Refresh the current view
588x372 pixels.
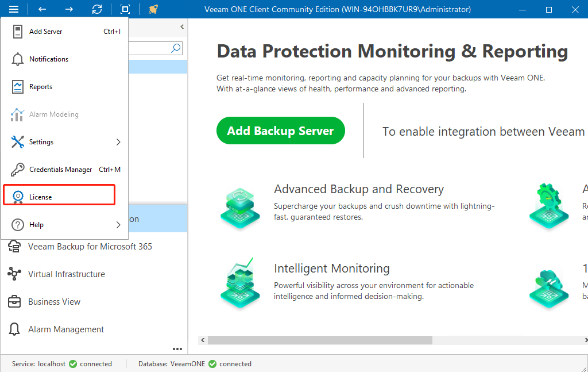[x=97, y=9]
